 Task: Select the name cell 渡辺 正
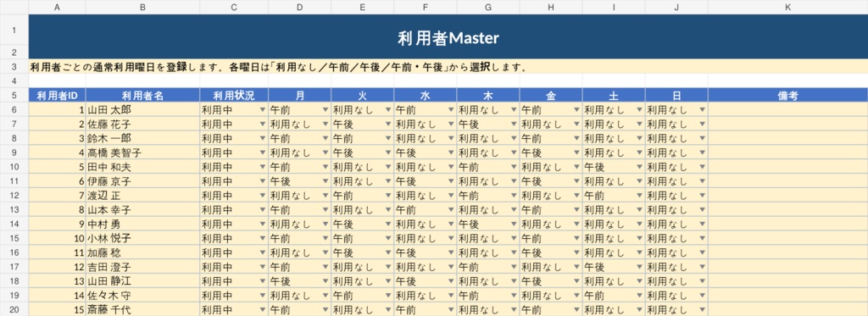tap(142, 196)
